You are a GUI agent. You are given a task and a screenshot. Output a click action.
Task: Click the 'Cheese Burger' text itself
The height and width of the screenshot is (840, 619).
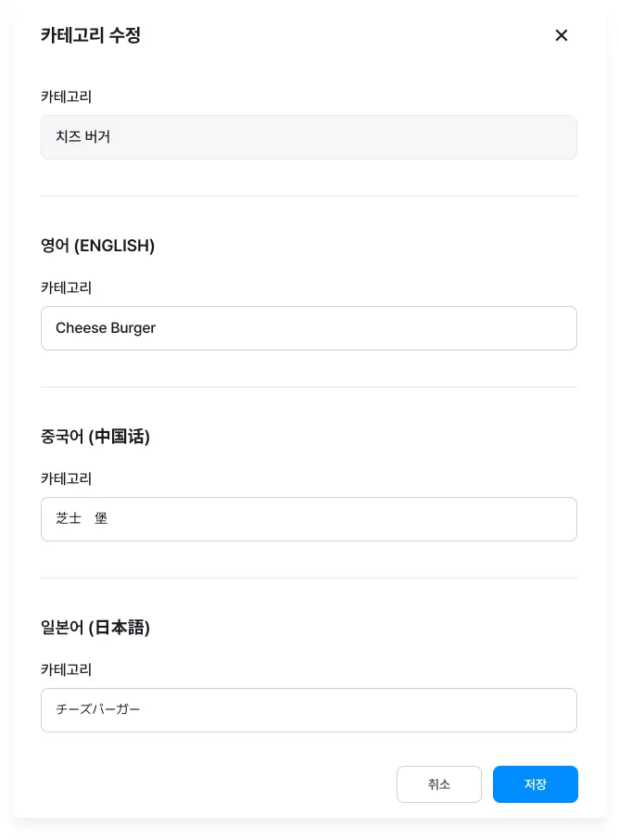click(x=106, y=328)
